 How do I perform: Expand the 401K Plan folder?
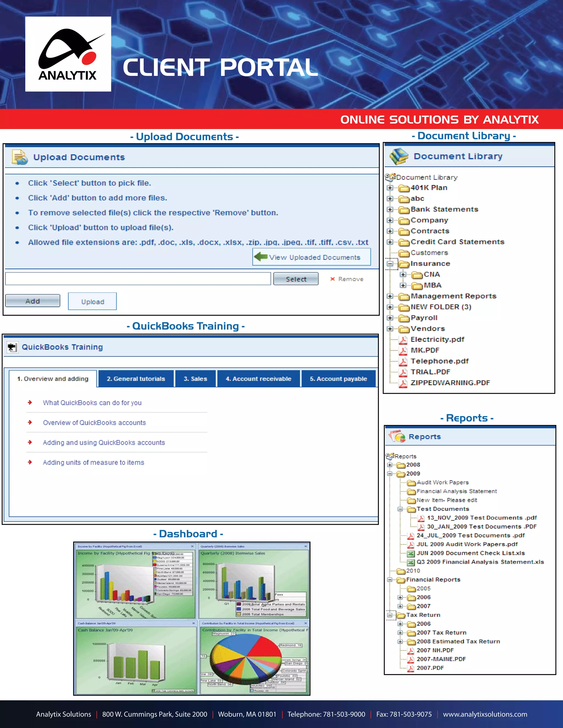point(390,188)
